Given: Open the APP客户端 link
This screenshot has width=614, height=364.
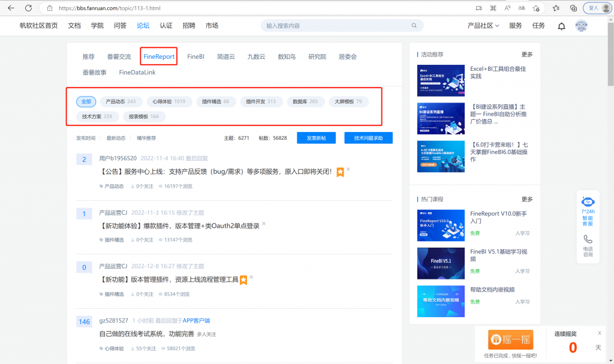Looking at the screenshot, I should pos(196,320).
